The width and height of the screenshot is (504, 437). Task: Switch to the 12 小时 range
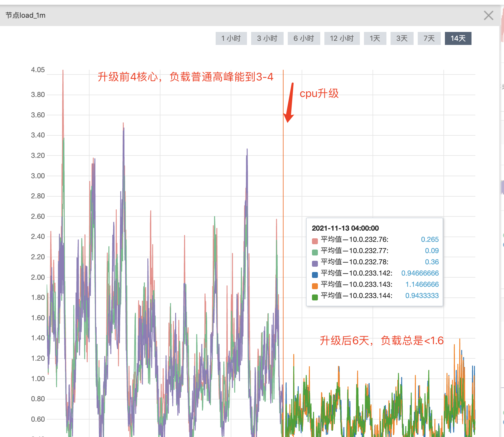(342, 38)
